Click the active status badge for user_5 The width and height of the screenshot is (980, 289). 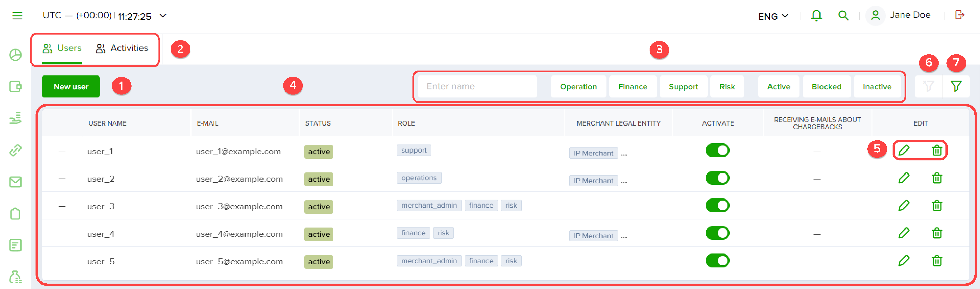pos(319,262)
